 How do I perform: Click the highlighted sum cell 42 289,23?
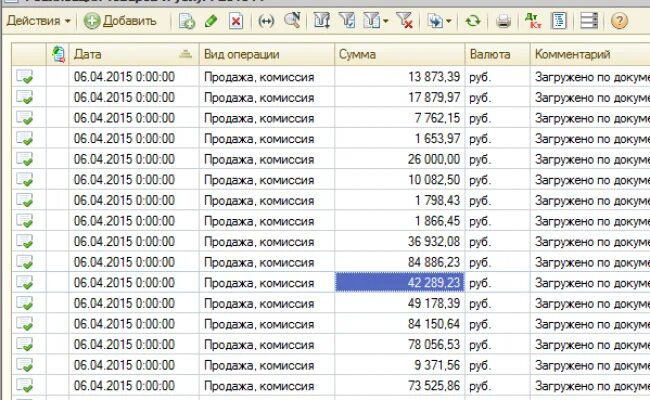click(400, 283)
